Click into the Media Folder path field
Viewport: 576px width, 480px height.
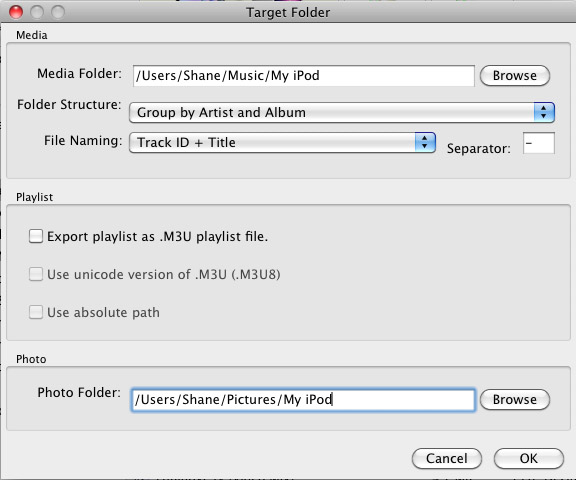coord(304,76)
